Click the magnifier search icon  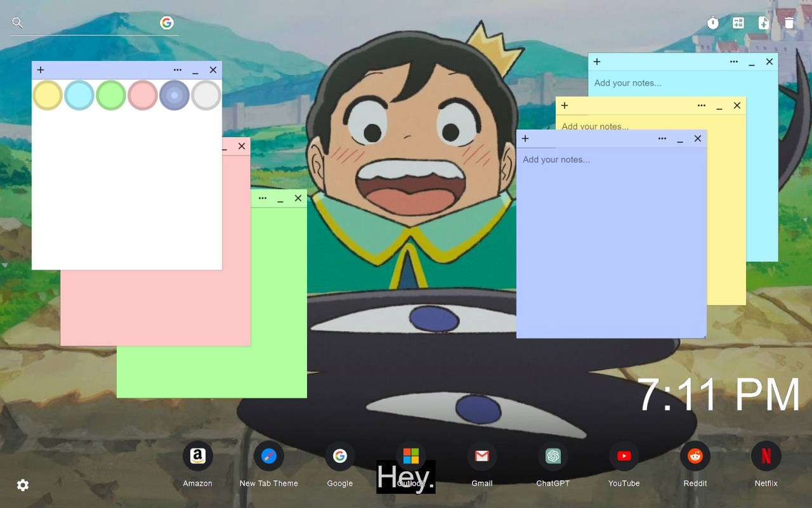tap(18, 23)
